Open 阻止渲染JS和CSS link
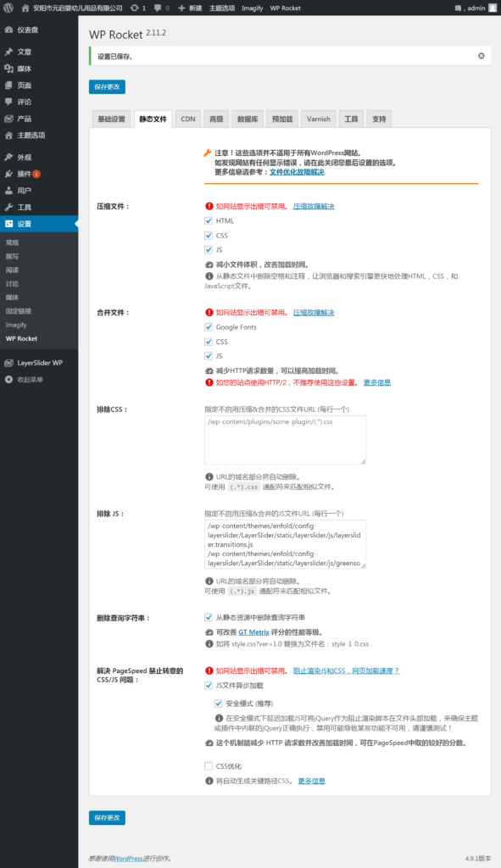The width and height of the screenshot is (501, 868). pyautogui.click(x=346, y=670)
